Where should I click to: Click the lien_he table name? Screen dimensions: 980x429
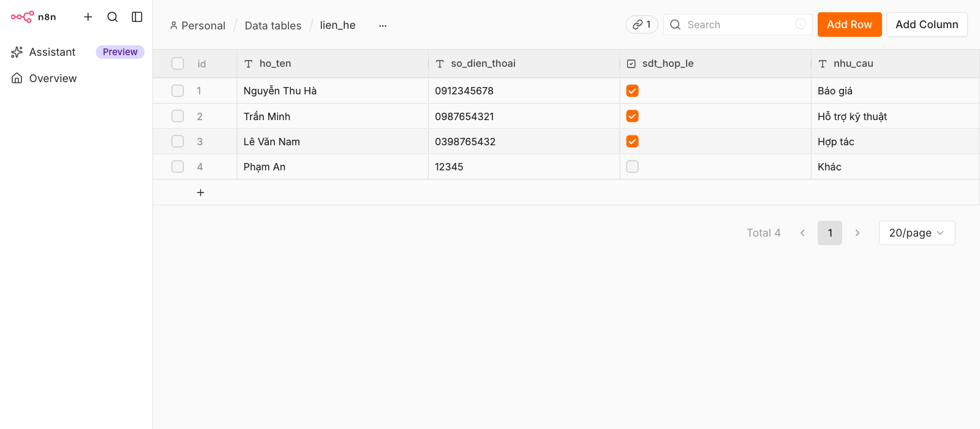tap(337, 25)
